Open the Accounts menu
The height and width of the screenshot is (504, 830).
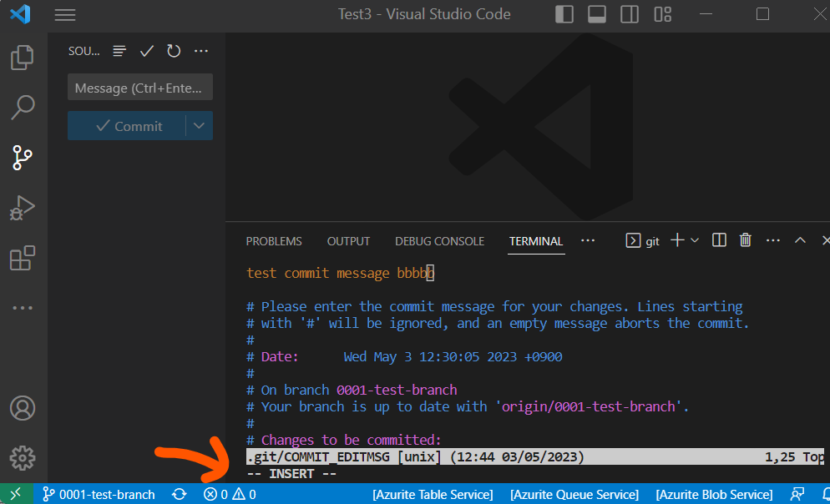(23, 408)
